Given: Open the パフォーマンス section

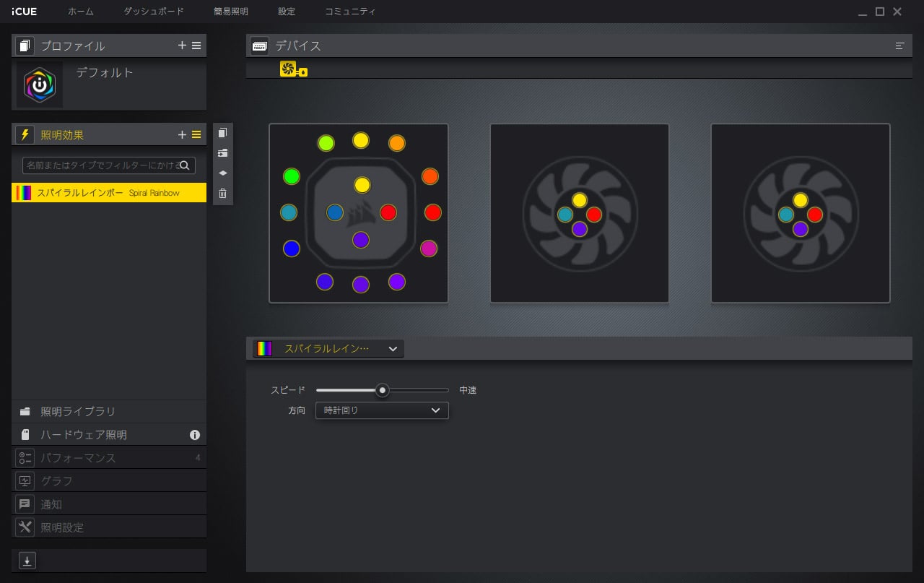Looking at the screenshot, I should [x=109, y=458].
